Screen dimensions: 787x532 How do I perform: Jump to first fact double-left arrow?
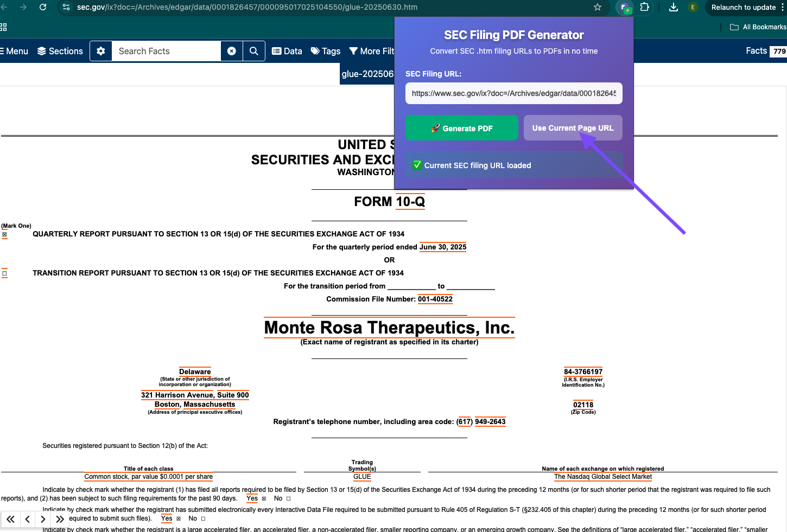click(11, 520)
